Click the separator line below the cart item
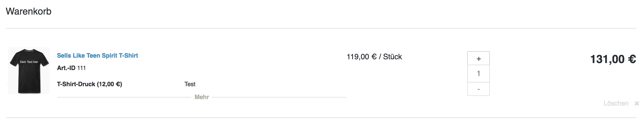This screenshot has height=125, width=644. (321, 118)
